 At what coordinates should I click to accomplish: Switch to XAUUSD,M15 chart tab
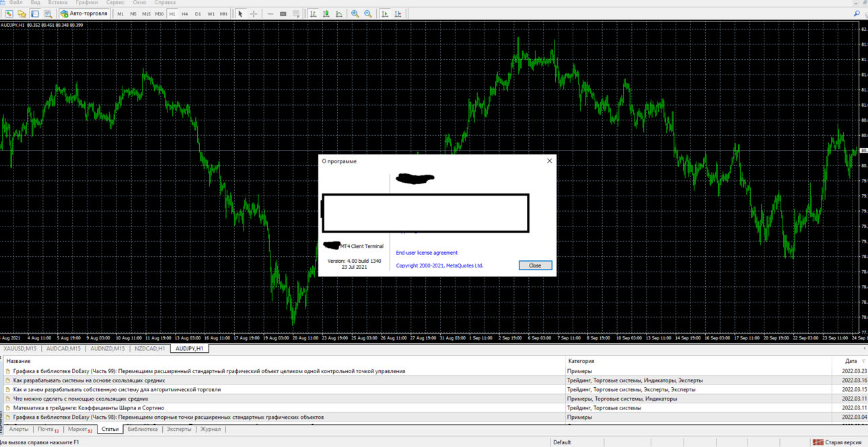pos(20,349)
